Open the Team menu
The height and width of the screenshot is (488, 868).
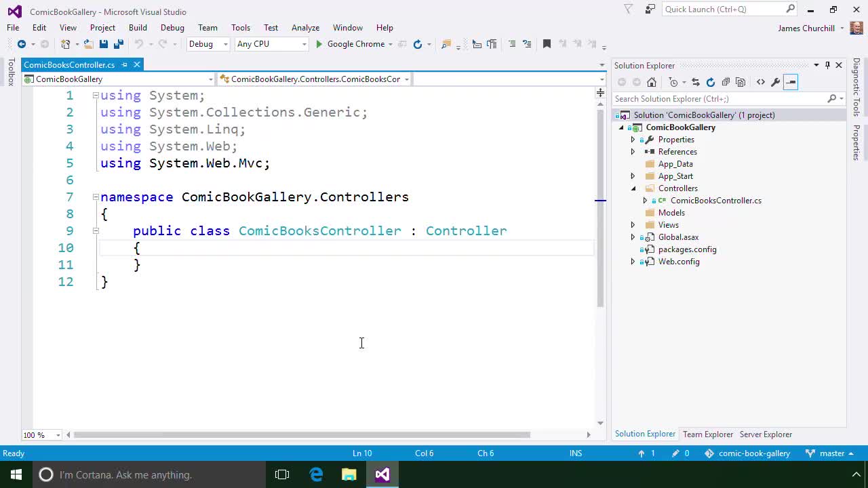(208, 28)
